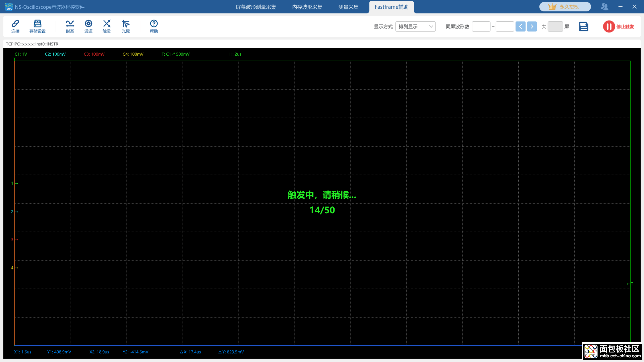Click the C2: 100mV channel label
This screenshot has width=644, height=362.
(x=55, y=54)
